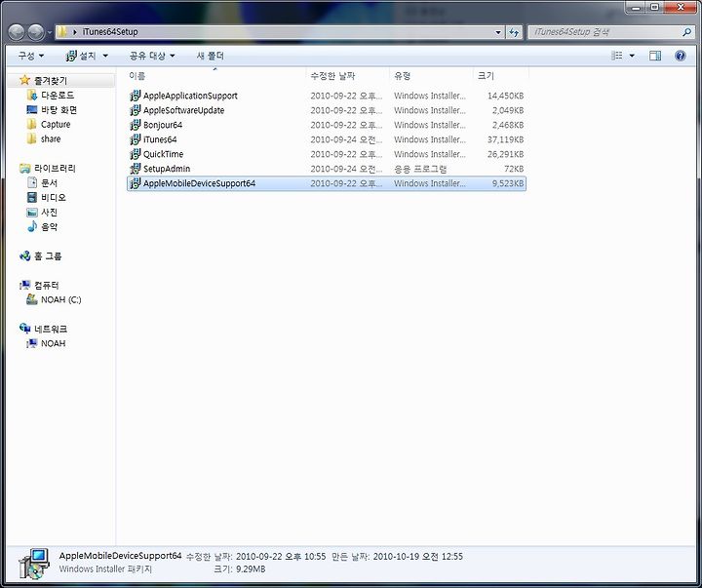The width and height of the screenshot is (702, 588).
Task: Click the iTunes64 file name
Action: pyautogui.click(x=160, y=139)
